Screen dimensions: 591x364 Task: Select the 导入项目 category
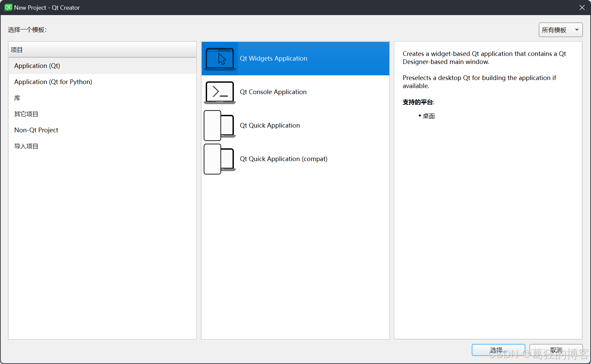pos(102,146)
